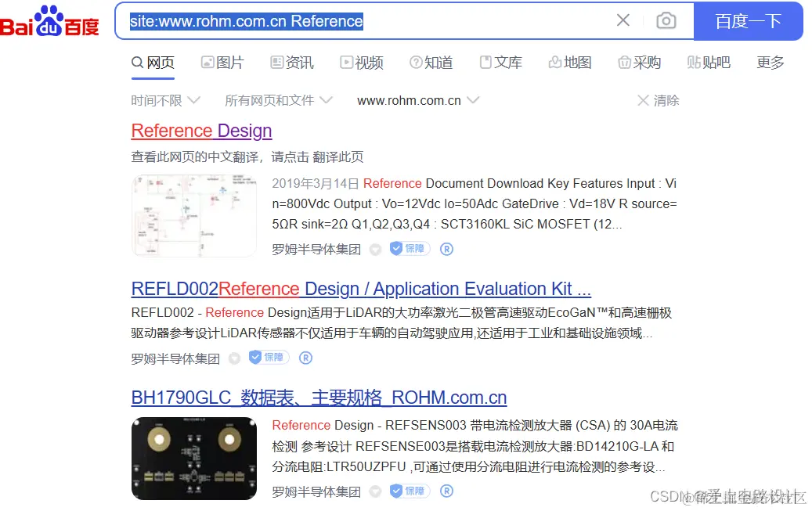This screenshot has width=812, height=511.
Task: Click the 百度一下 search button
Action: (x=748, y=21)
